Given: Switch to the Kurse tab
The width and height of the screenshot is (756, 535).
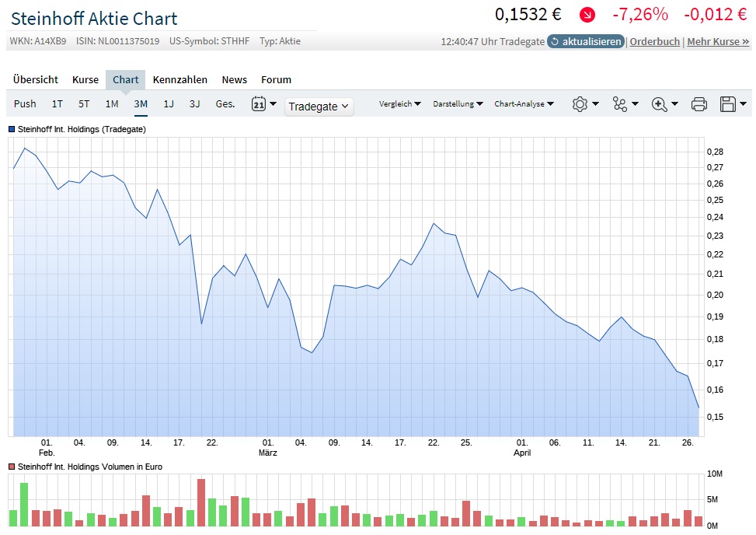Looking at the screenshot, I should pos(85,79).
